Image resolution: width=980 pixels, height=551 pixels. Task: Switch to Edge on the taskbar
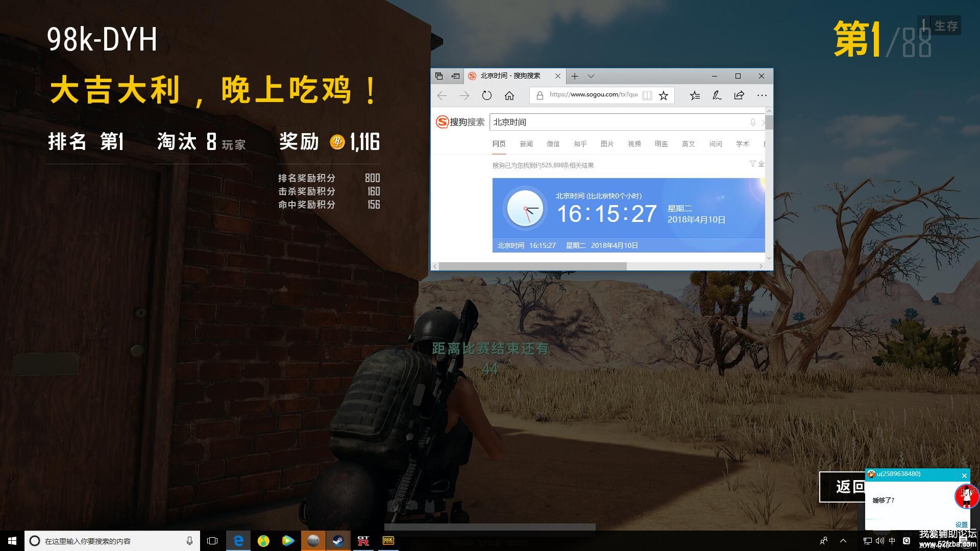(x=238, y=541)
